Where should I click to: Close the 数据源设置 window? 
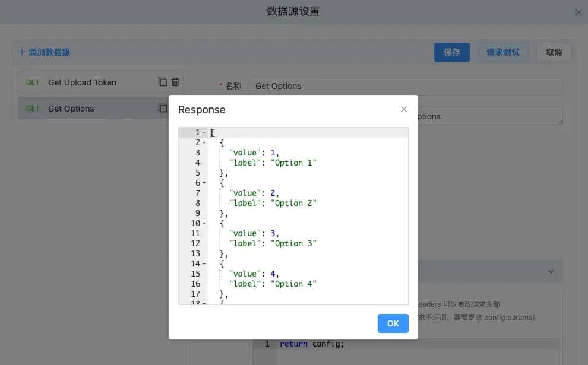(578, 12)
